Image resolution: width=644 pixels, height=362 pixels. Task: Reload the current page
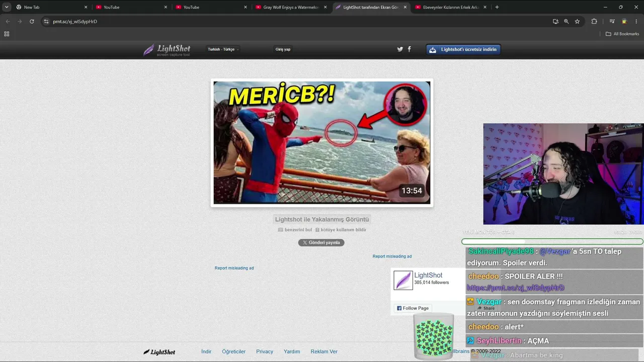32,22
